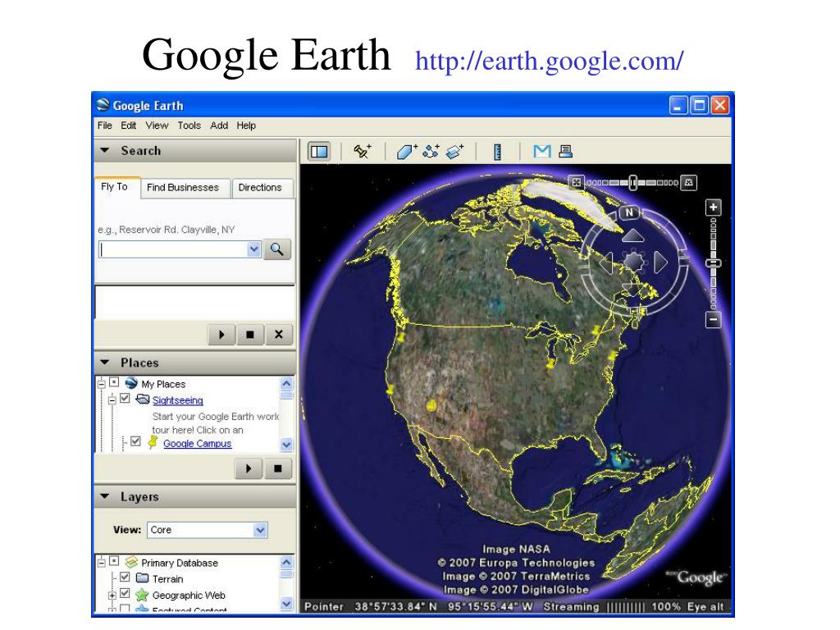This screenshot has width=840, height=630.
Task: Open the Tools menu
Action: pos(189,126)
